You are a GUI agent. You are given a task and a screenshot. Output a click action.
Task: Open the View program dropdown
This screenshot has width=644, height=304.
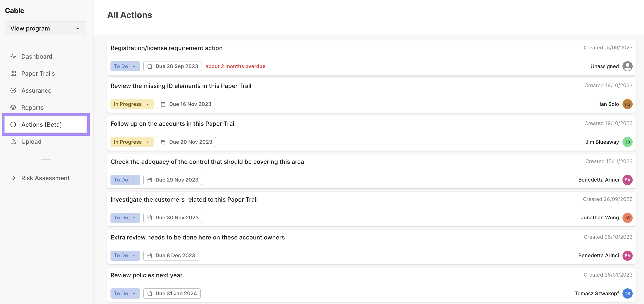[45, 28]
